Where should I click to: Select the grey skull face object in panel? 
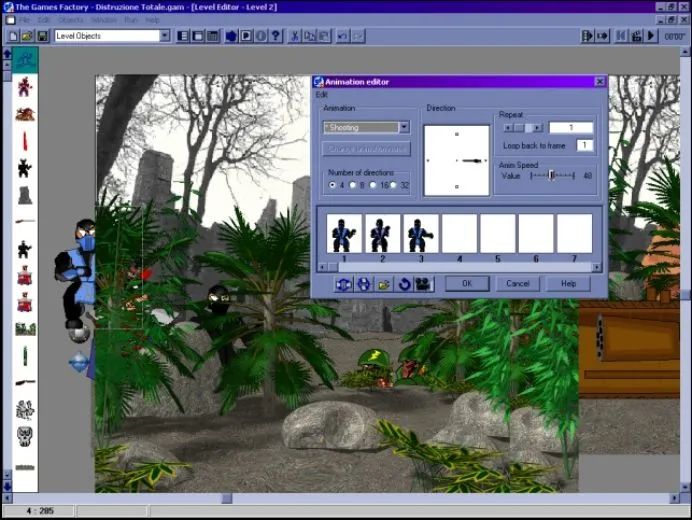(x=25, y=437)
